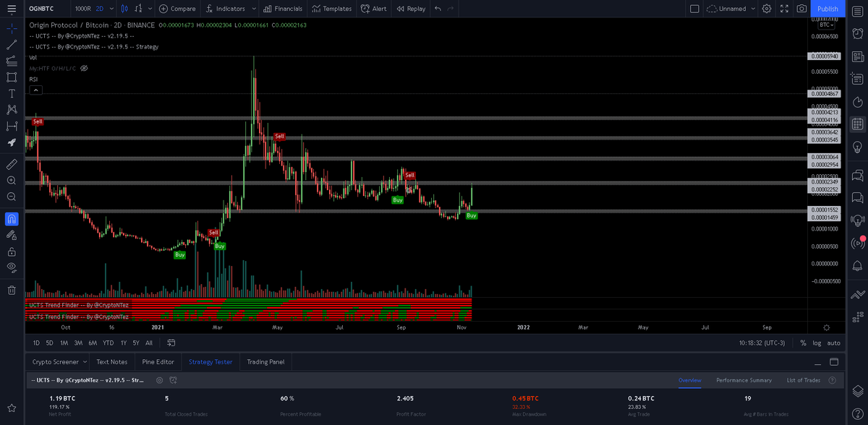Expand the time interval dropdown arrow
Viewport: 868px width, 425px height.
point(111,9)
